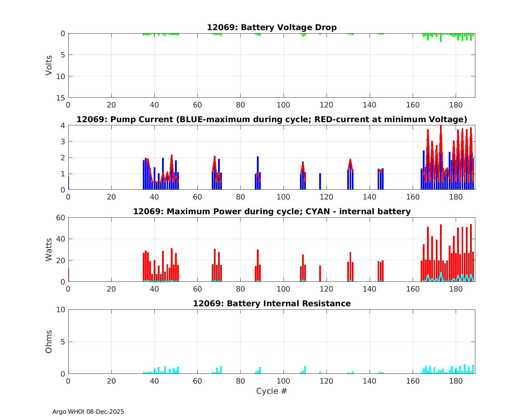Screen dimensions: 525x420
Task: Click the y-axis tick 60 on Maximum Power plot
Action: pos(61,218)
